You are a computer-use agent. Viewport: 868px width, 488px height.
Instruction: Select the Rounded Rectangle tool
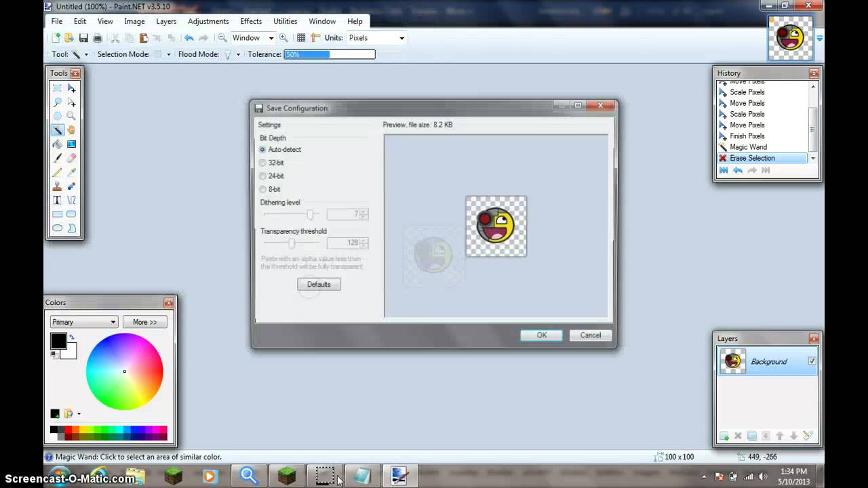pyautogui.click(x=71, y=214)
